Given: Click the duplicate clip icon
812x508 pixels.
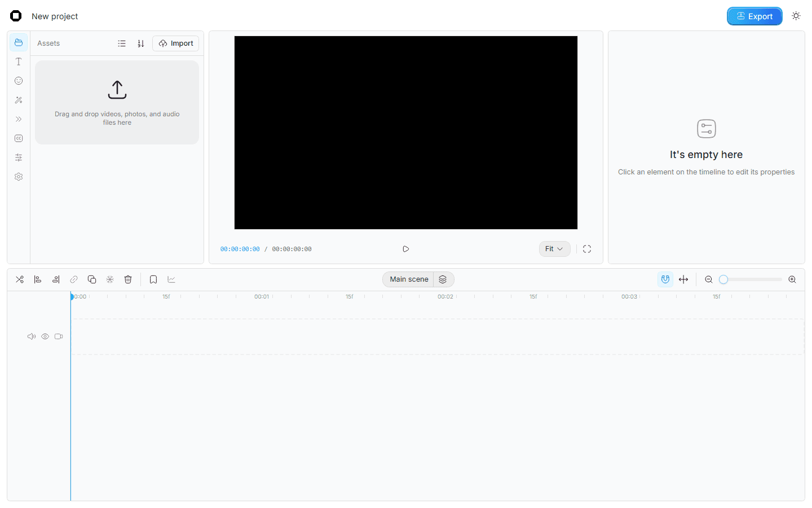Looking at the screenshot, I should pyautogui.click(x=92, y=279).
